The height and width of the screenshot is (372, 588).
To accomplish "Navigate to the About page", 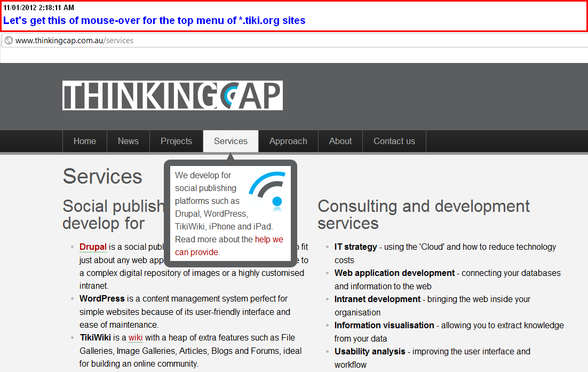I will [x=340, y=141].
